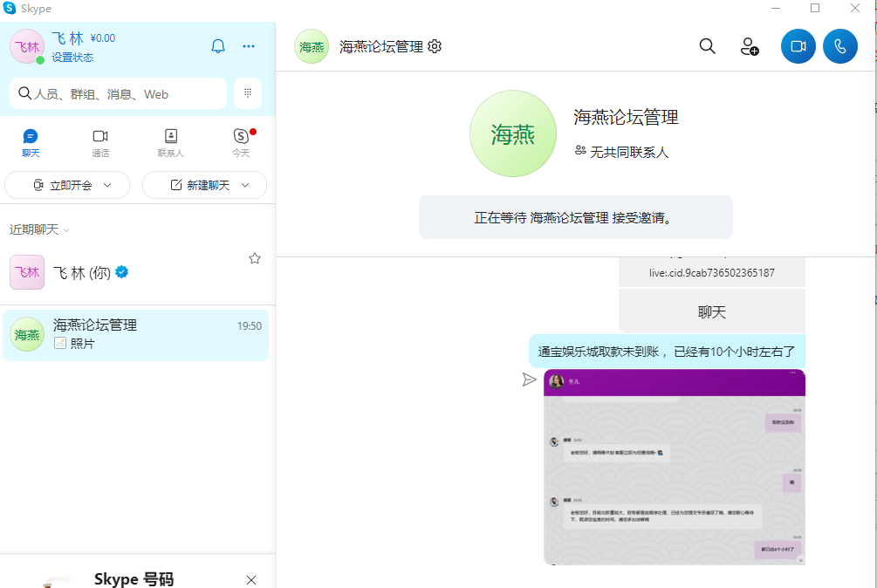The height and width of the screenshot is (588, 877).
Task: Maximize the Skype window
Action: [x=815, y=8]
